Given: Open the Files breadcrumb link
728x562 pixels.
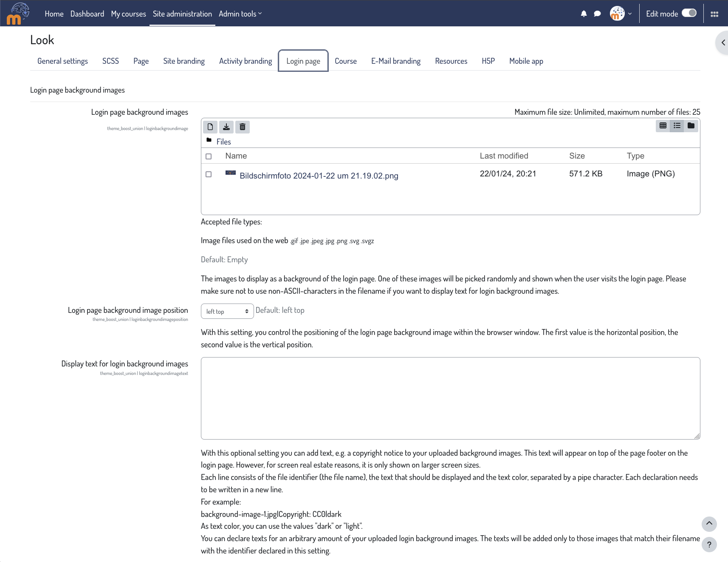Looking at the screenshot, I should point(224,142).
